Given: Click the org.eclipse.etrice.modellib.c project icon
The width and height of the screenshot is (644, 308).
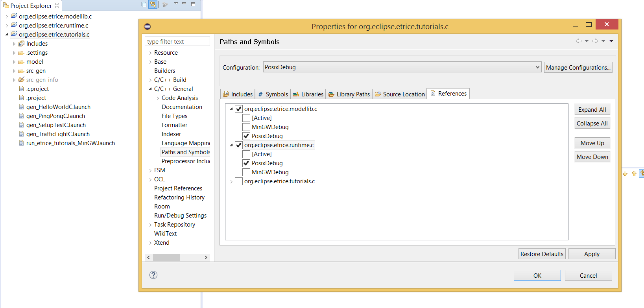Looking at the screenshot, I should (14, 16).
